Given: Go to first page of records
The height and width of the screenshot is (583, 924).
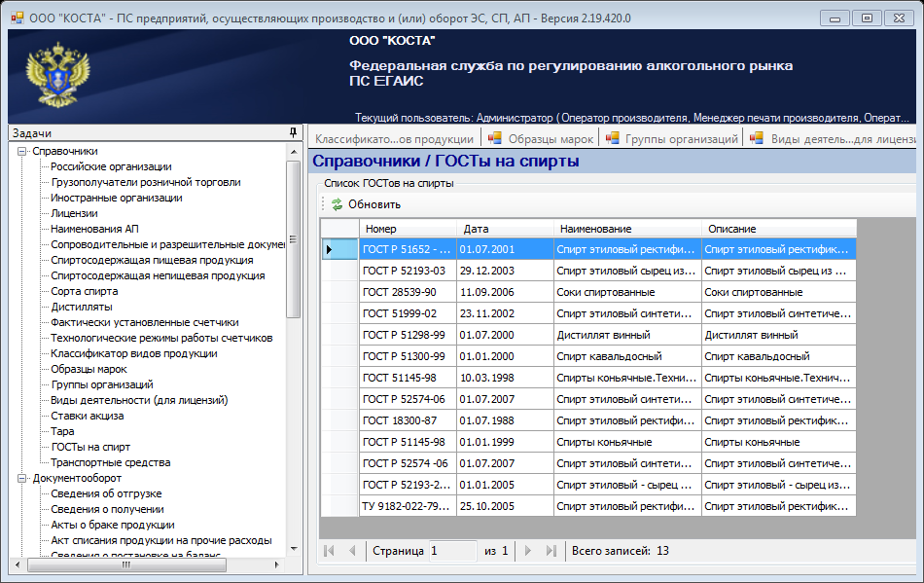Looking at the screenshot, I should pyautogui.click(x=330, y=551).
